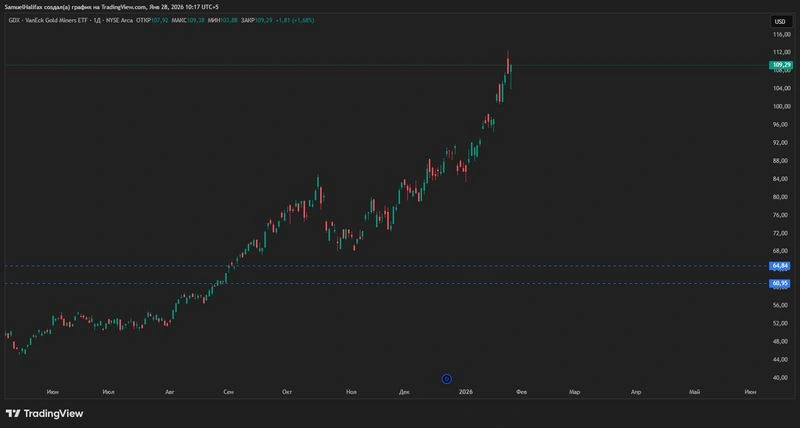This screenshot has height=428, width=800.
Task: Click the 116,00 price scale label
Action: coord(781,34)
